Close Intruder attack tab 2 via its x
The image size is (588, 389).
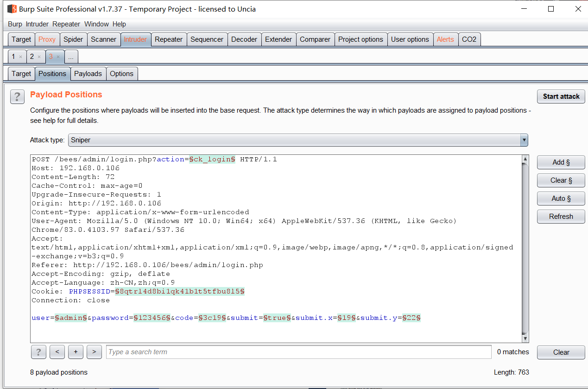point(39,57)
